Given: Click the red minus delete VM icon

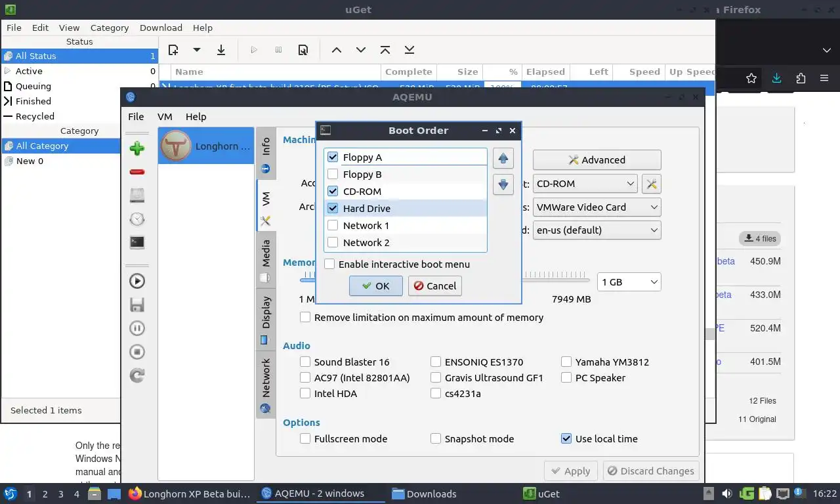Looking at the screenshot, I should click(137, 172).
